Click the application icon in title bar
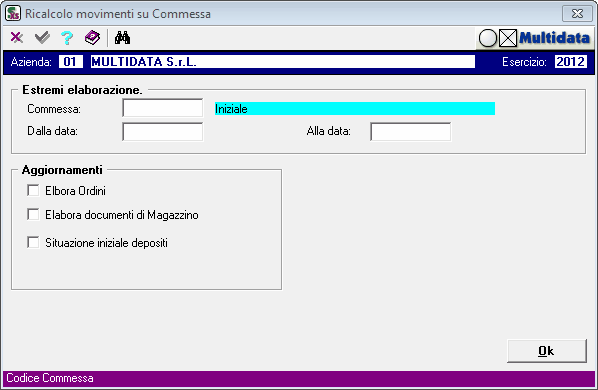 coord(13,13)
